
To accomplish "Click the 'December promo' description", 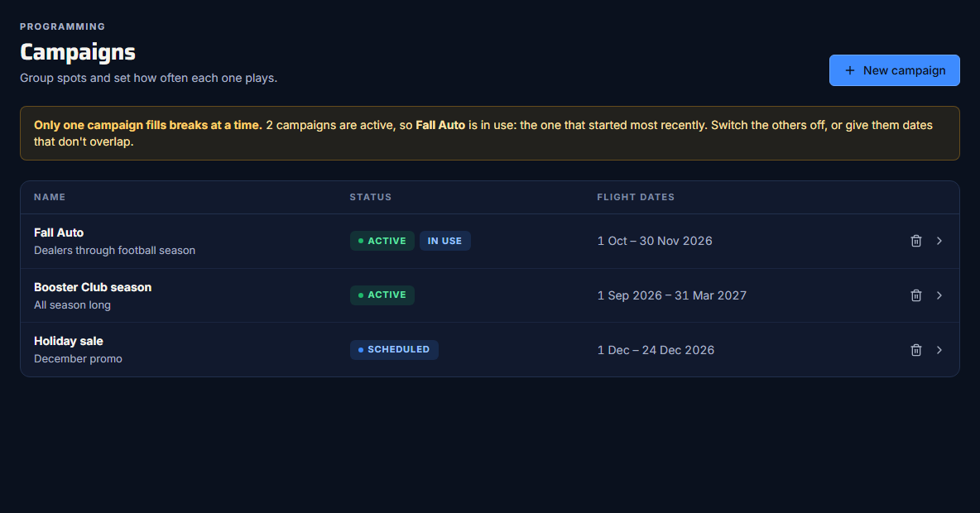I will pos(78,358).
